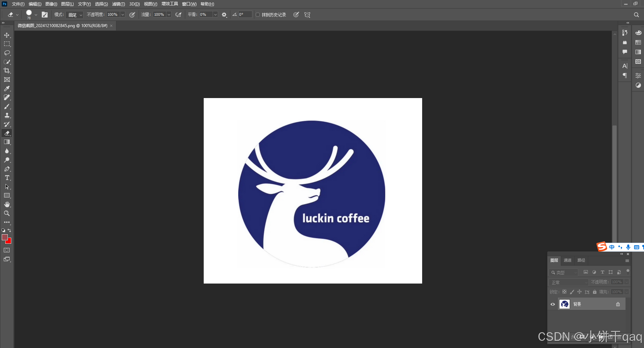Click the search icon in options bar
This screenshot has height=348, width=644.
coord(636,15)
